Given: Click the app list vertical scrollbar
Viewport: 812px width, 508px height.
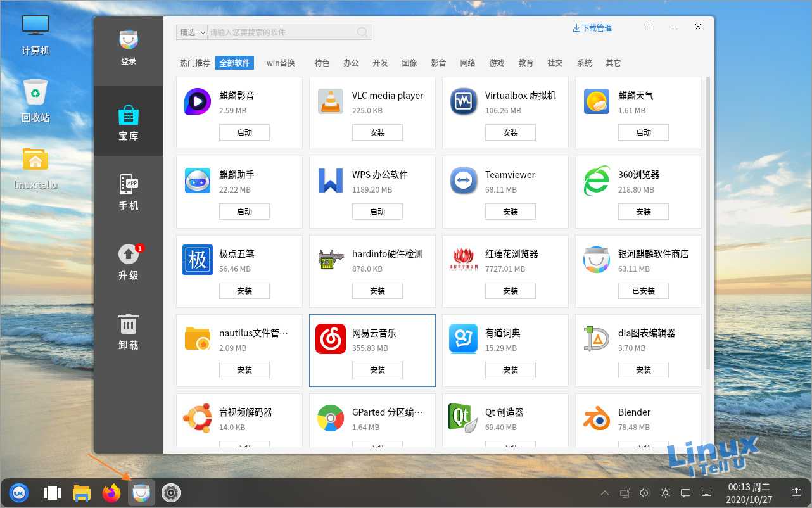Looking at the screenshot, I should point(708,222).
